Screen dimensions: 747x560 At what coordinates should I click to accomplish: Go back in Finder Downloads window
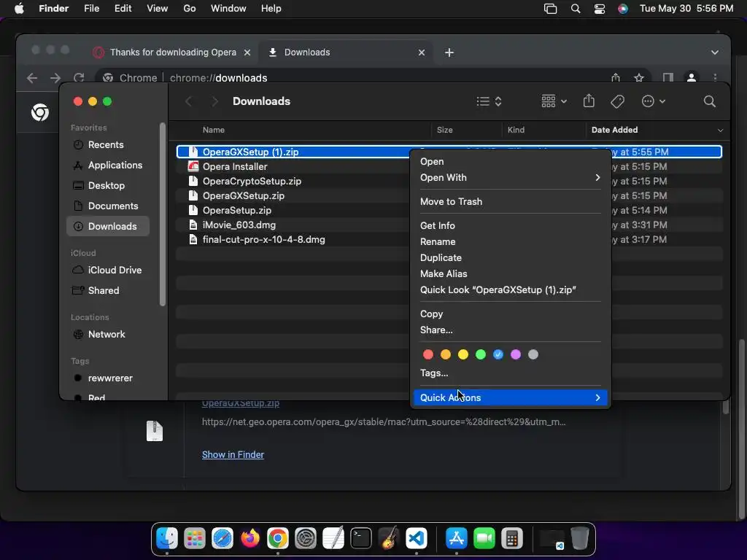[x=189, y=101]
